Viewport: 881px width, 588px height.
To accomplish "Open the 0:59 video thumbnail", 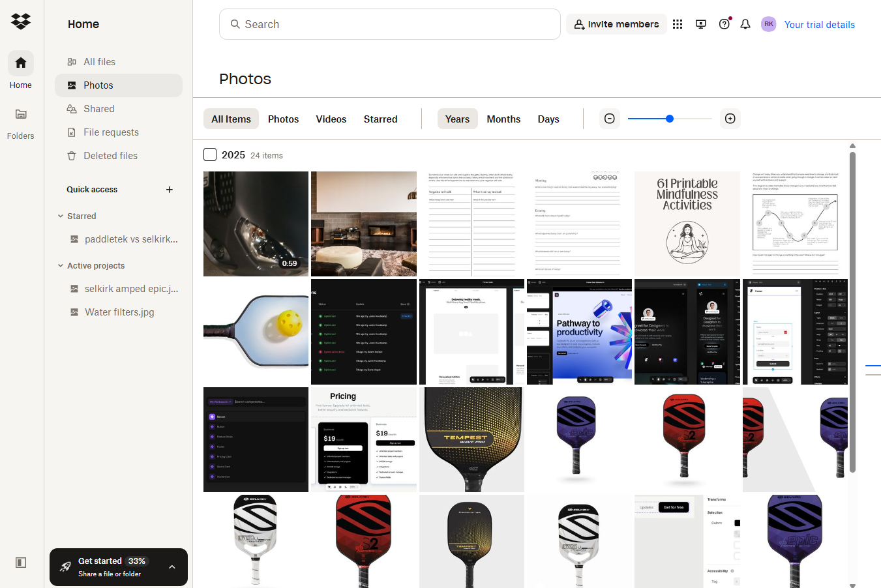I will click(x=256, y=224).
